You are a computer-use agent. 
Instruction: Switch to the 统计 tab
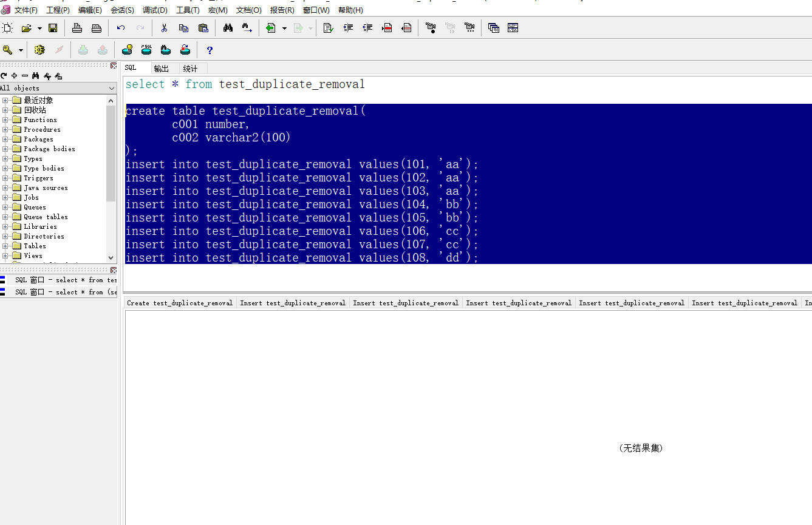[190, 69]
